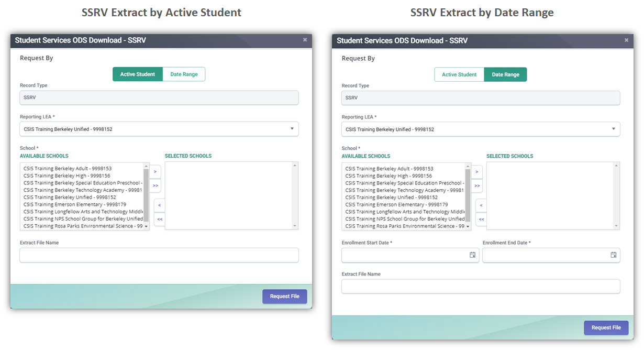
Task: Select Longfellow Arts and Technology in left dialog
Action: tap(83, 212)
